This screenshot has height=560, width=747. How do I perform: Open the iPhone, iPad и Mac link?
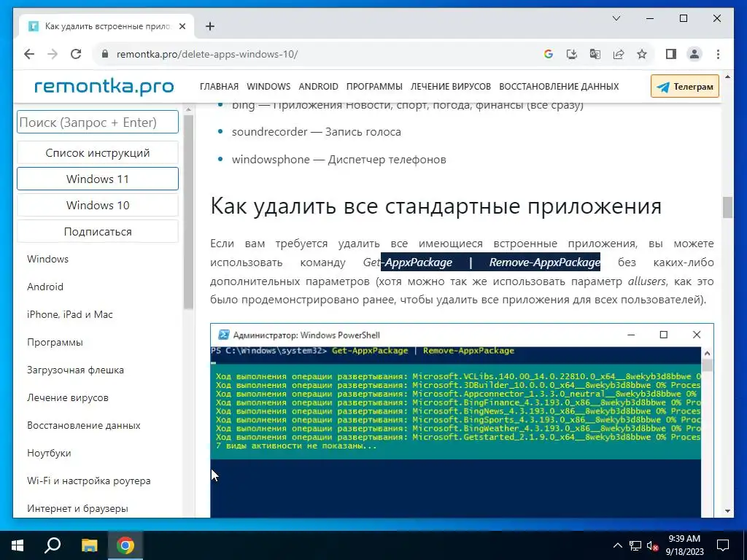[70, 314]
